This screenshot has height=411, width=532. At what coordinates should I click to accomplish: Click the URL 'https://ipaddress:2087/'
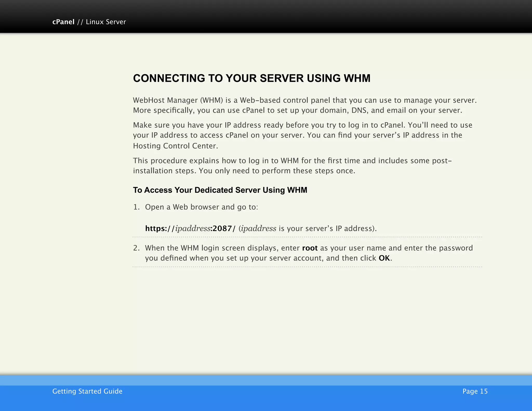point(190,228)
